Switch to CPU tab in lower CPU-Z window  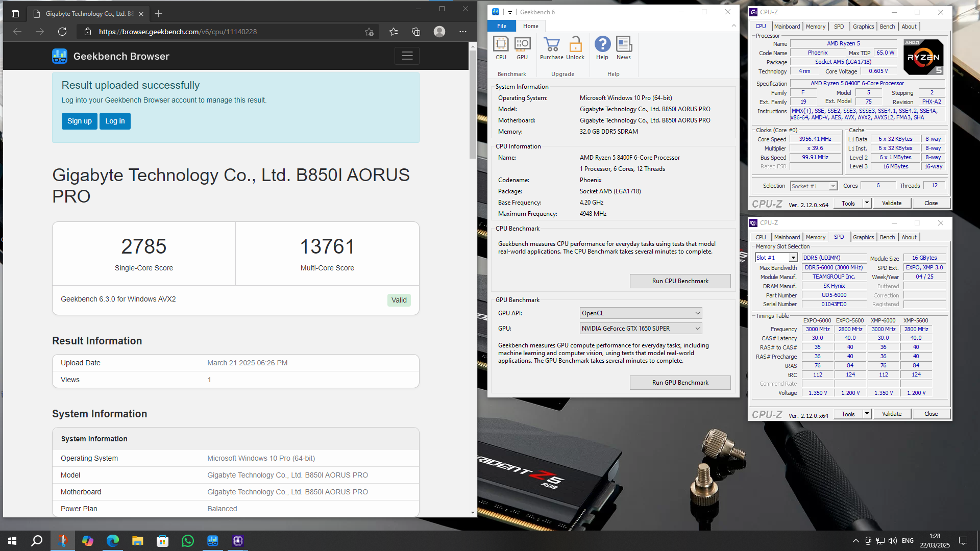tap(761, 237)
